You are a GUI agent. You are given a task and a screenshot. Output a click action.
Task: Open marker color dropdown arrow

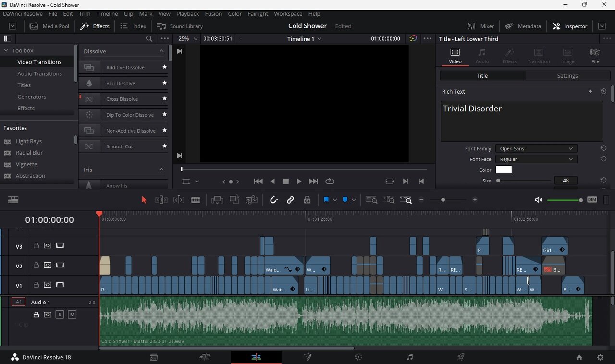(x=354, y=200)
